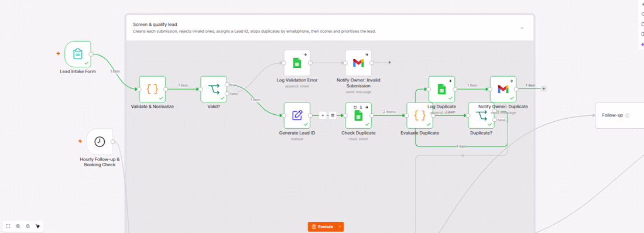Click the false output of Duplicate? node

tap(495, 120)
